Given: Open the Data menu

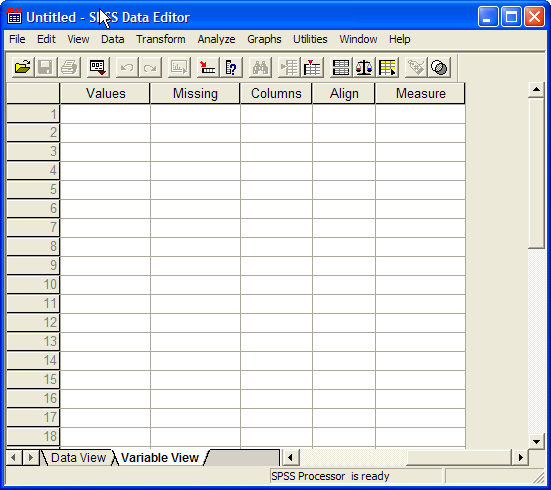Looking at the screenshot, I should pyautogui.click(x=112, y=39).
